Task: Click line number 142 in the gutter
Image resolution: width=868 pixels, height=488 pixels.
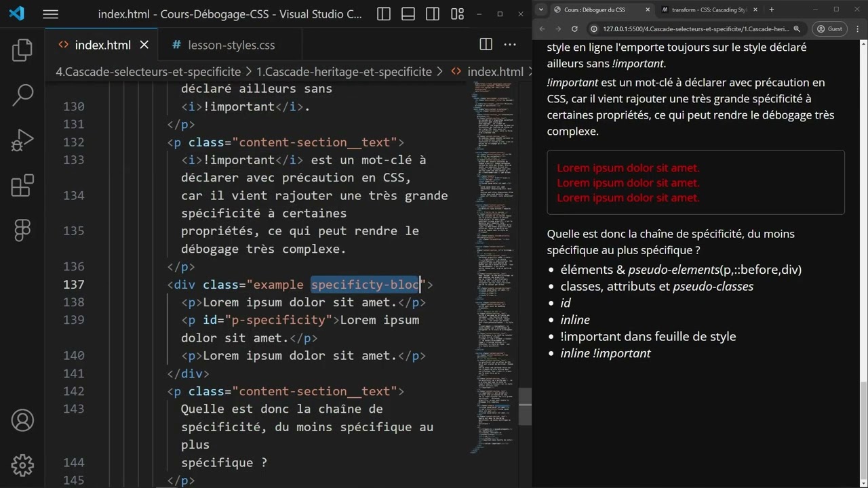Action: tap(73, 391)
